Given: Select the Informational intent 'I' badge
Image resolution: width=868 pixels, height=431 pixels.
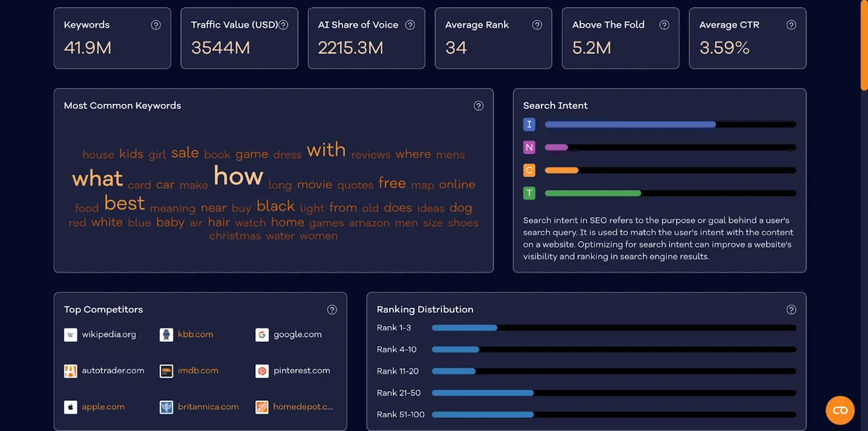Looking at the screenshot, I should 529,124.
